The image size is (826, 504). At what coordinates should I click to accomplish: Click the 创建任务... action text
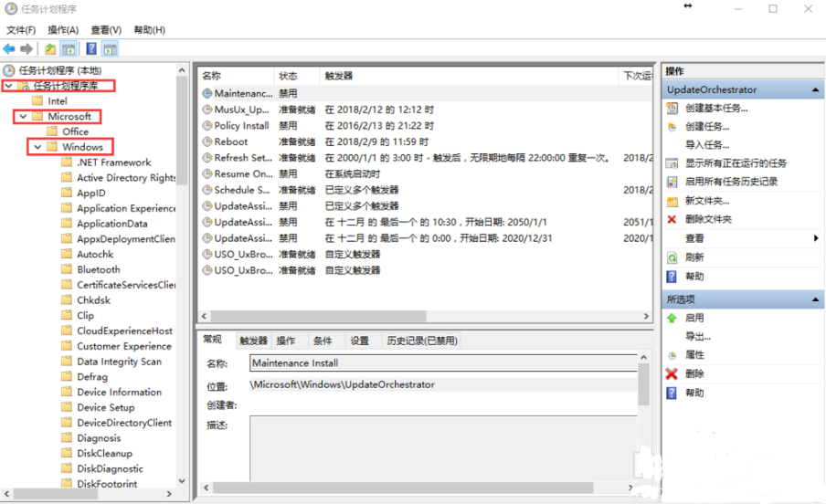(x=707, y=127)
